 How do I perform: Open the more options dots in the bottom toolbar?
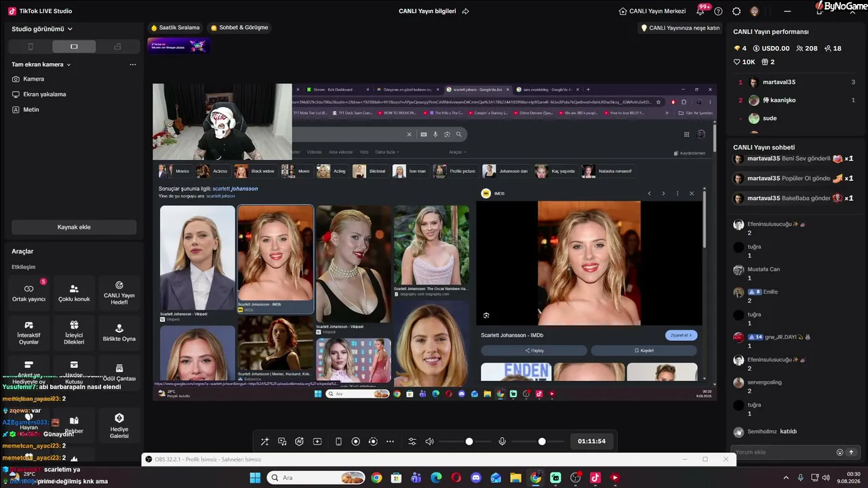[x=390, y=441]
